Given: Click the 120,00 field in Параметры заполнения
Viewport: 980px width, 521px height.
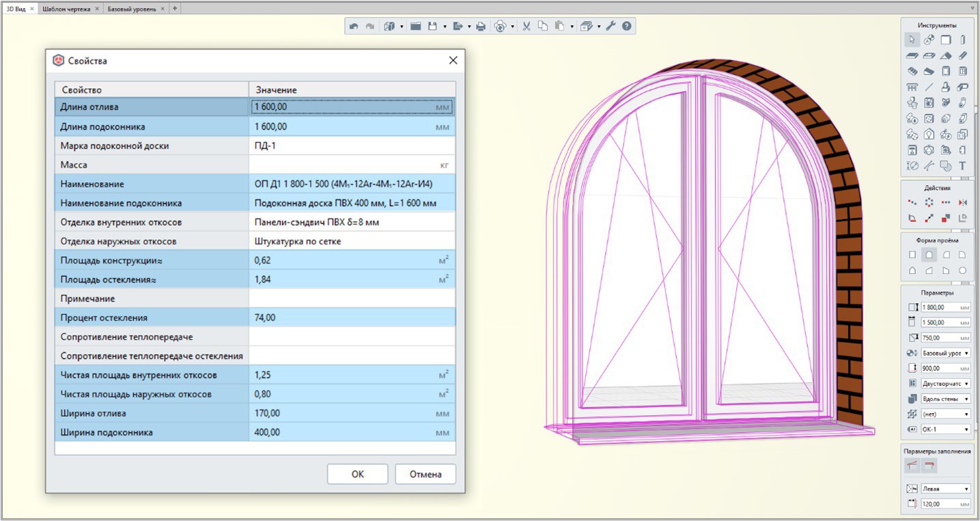Looking at the screenshot, I should click(x=946, y=504).
